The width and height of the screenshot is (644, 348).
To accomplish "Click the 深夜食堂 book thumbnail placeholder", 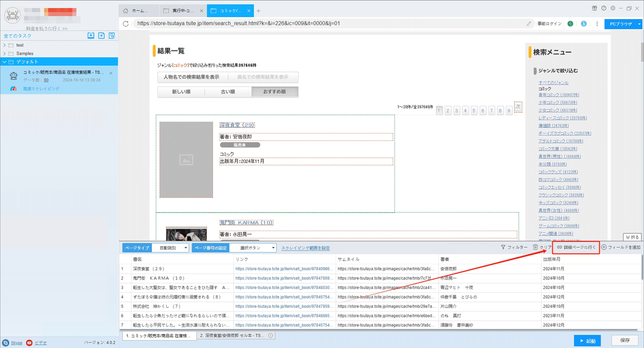I will click(x=186, y=159).
